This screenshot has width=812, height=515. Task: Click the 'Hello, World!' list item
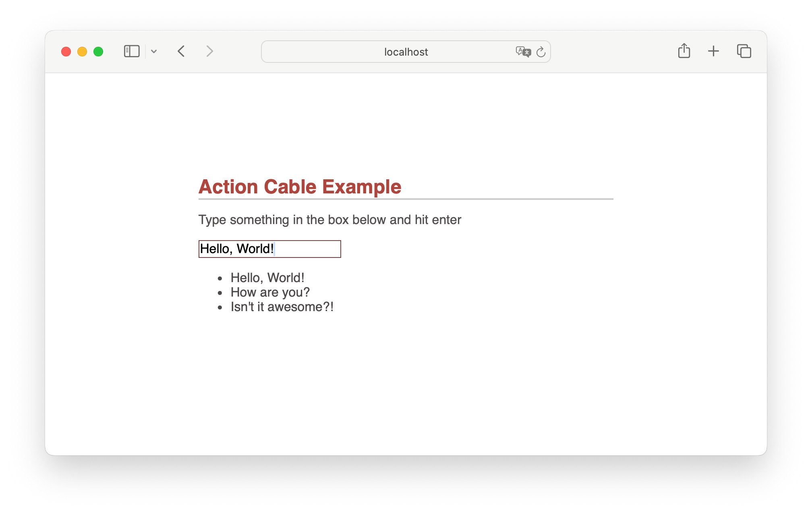(x=267, y=278)
